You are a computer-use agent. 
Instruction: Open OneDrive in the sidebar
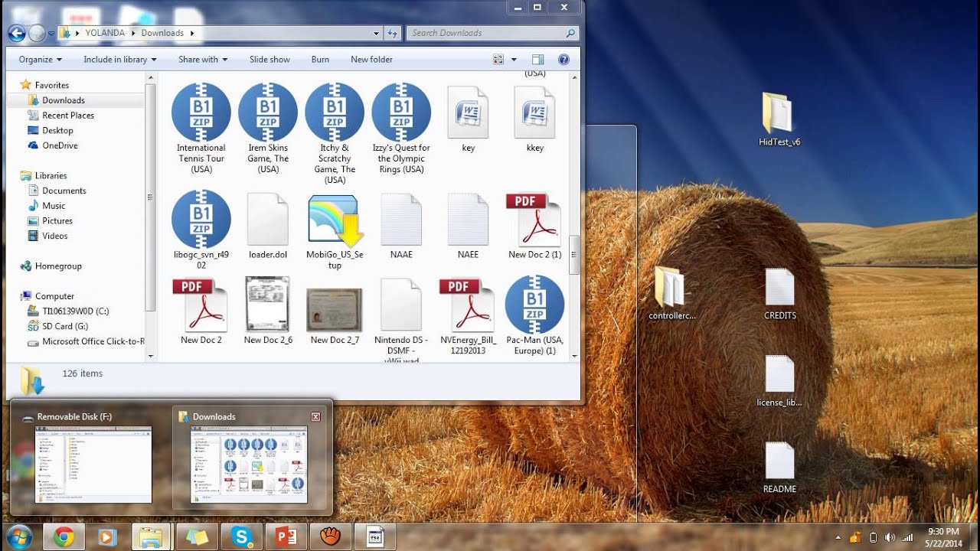(x=60, y=145)
